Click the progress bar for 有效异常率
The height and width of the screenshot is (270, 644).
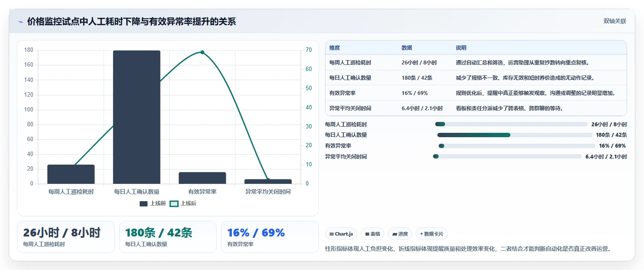[517, 146]
